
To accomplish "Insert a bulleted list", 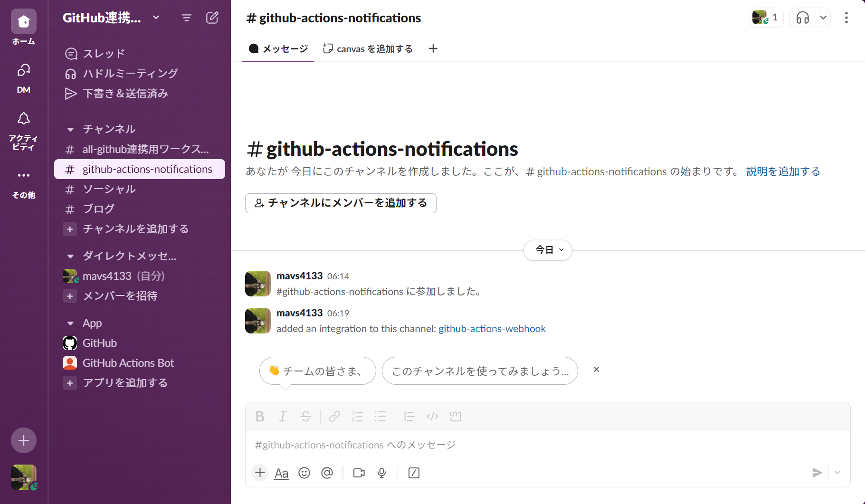I will pos(380,417).
